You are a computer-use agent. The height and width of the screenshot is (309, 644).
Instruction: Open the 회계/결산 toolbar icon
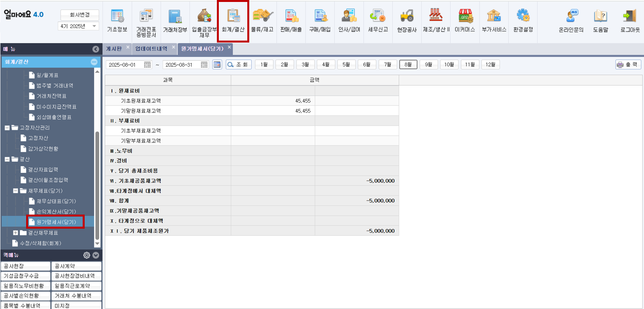coord(233,21)
